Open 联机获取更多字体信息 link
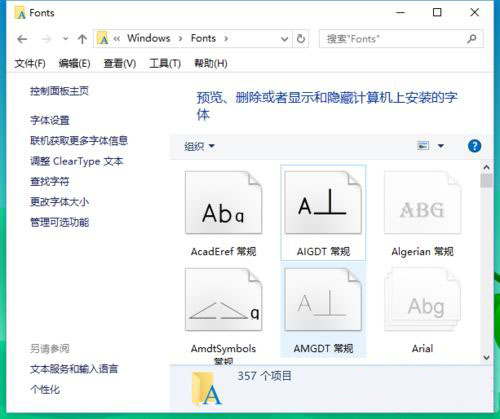This screenshot has width=500, height=419. pyautogui.click(x=79, y=141)
